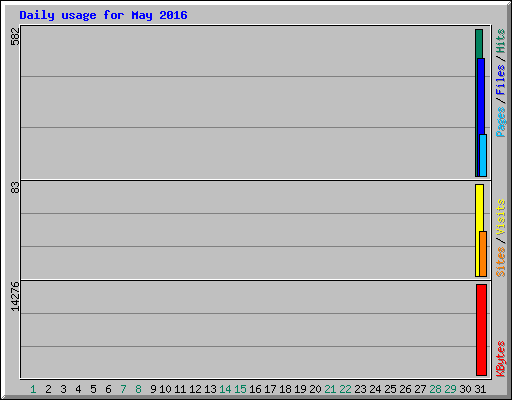Select the red KBytes bar
The width and height of the screenshot is (512, 400).
[x=481, y=330]
